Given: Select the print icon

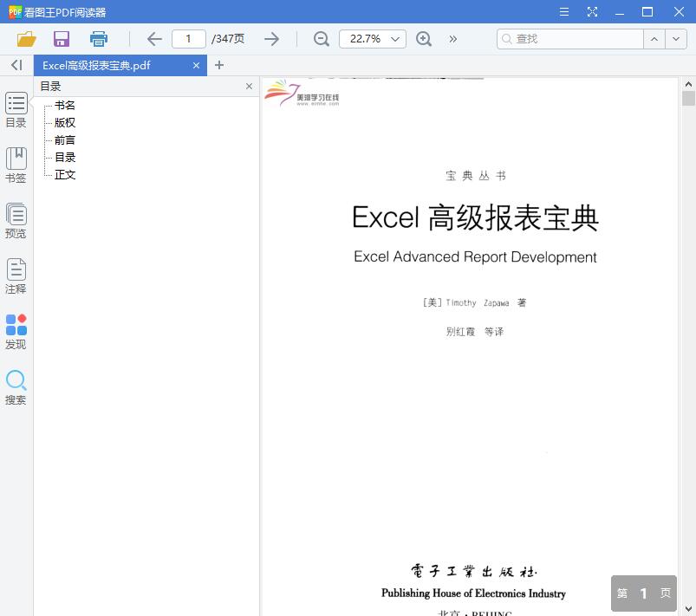Looking at the screenshot, I should click(x=98, y=39).
